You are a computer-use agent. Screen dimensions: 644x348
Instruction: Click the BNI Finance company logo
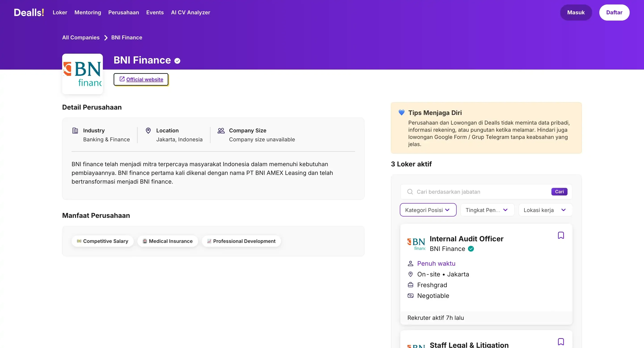(x=83, y=74)
